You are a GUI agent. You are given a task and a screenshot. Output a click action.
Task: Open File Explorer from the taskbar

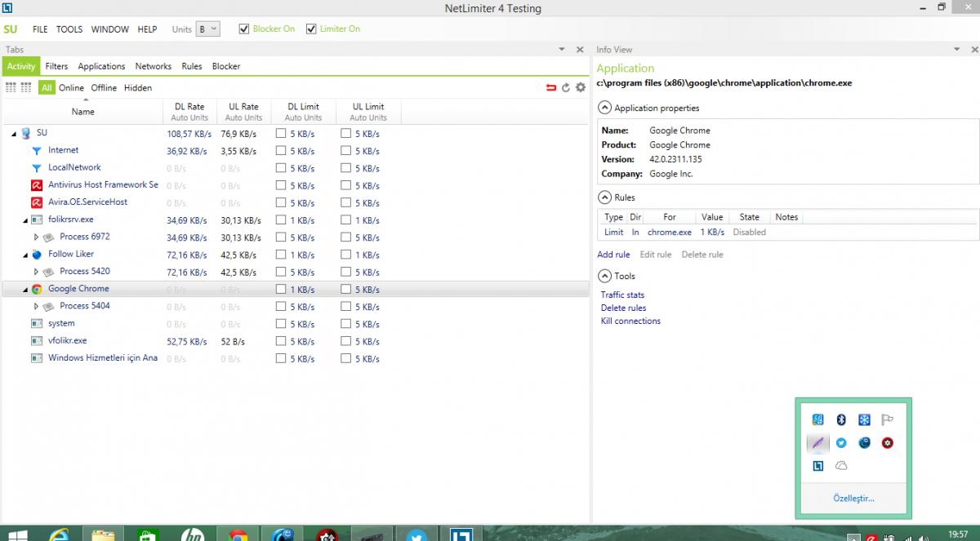click(104, 534)
